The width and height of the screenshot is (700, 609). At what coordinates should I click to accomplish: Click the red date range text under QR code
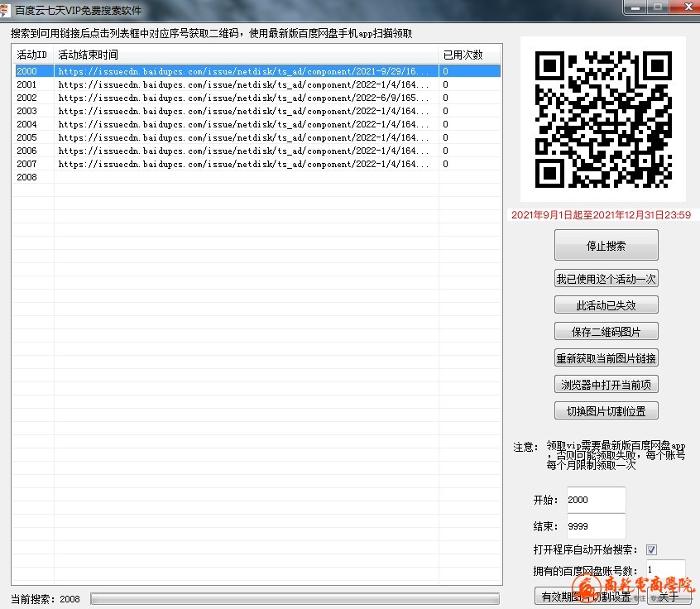[x=601, y=215]
